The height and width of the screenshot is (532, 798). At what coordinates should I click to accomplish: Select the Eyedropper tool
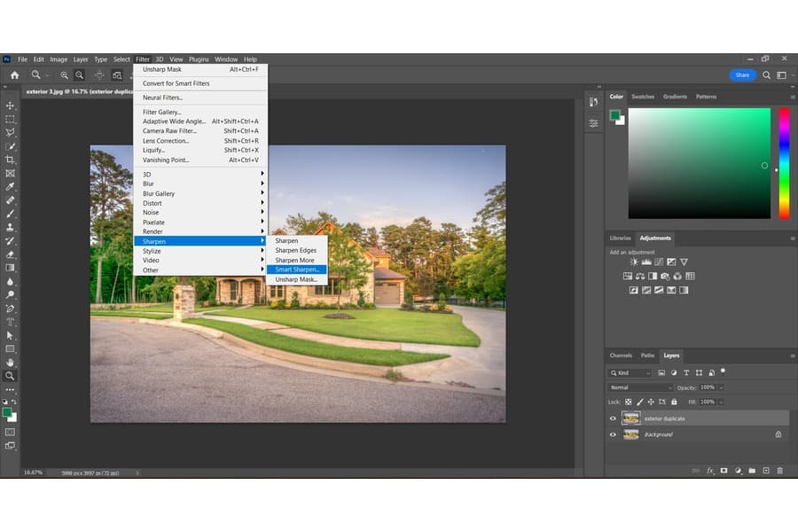coord(10,186)
